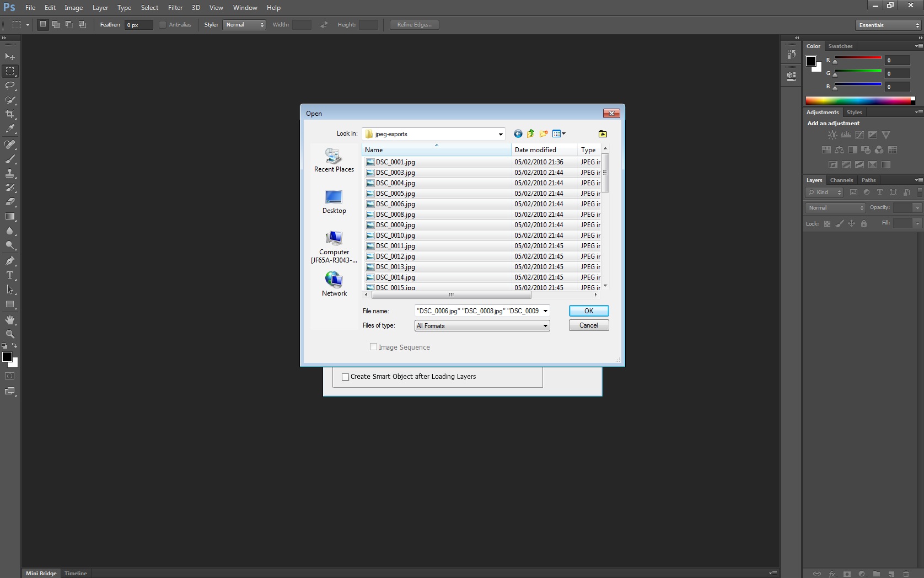Switch to the Swatches tab
The image size is (924, 578).
840,46
